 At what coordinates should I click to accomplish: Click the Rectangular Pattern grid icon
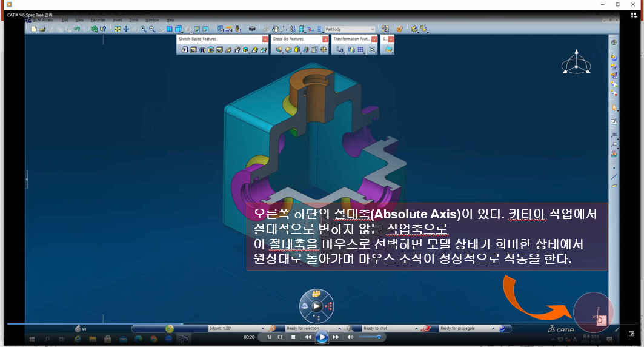tap(360, 50)
